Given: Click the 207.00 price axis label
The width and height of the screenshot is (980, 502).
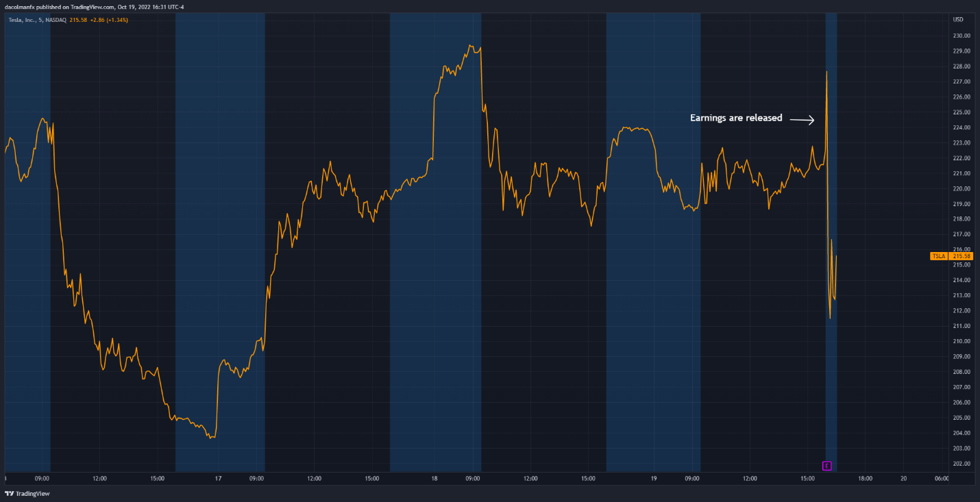Looking at the screenshot, I should (961, 387).
